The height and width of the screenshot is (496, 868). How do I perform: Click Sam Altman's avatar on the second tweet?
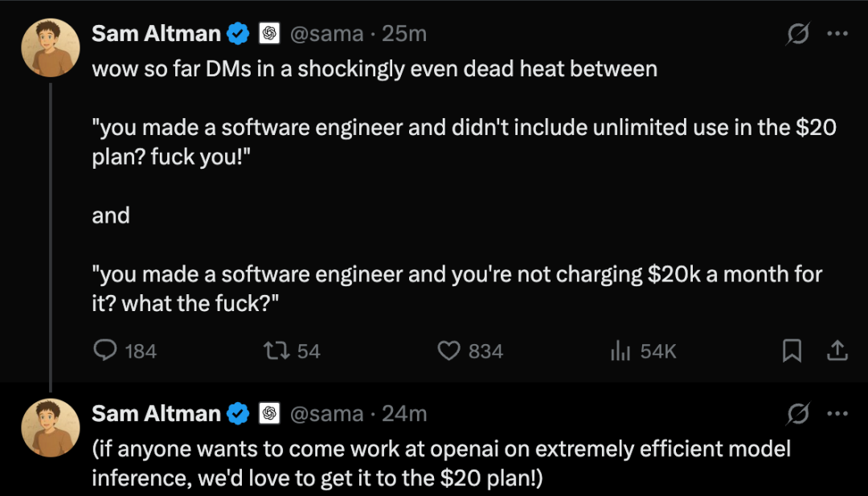[48, 427]
